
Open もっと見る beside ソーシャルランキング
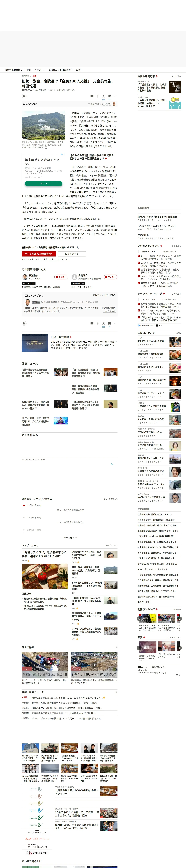pyautogui.click(x=176, y=294)
